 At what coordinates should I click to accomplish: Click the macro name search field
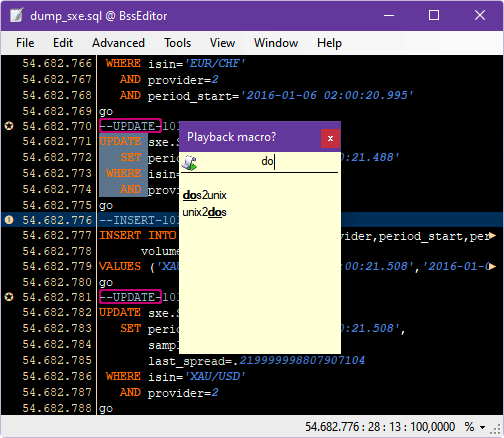pyautogui.click(x=268, y=162)
